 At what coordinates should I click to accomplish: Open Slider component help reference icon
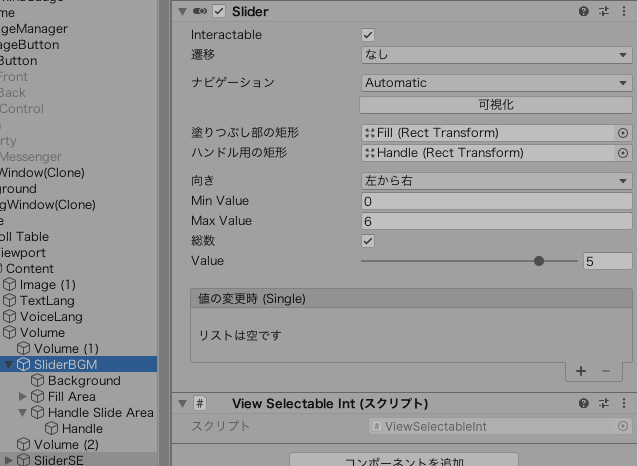(x=584, y=11)
